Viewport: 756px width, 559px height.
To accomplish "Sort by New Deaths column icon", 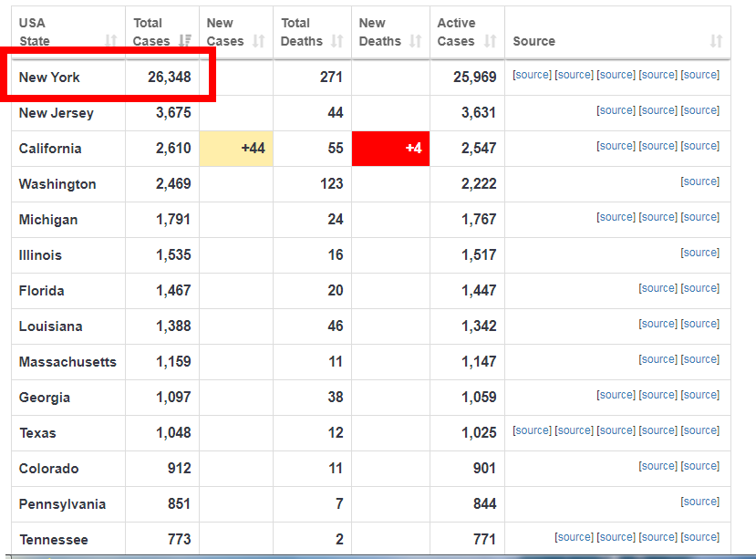I will 416,40.
